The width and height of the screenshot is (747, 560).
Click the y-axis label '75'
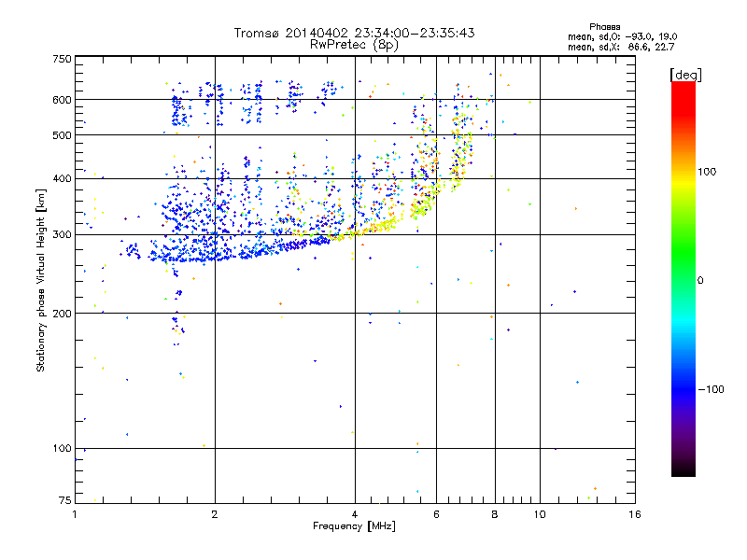(65, 500)
